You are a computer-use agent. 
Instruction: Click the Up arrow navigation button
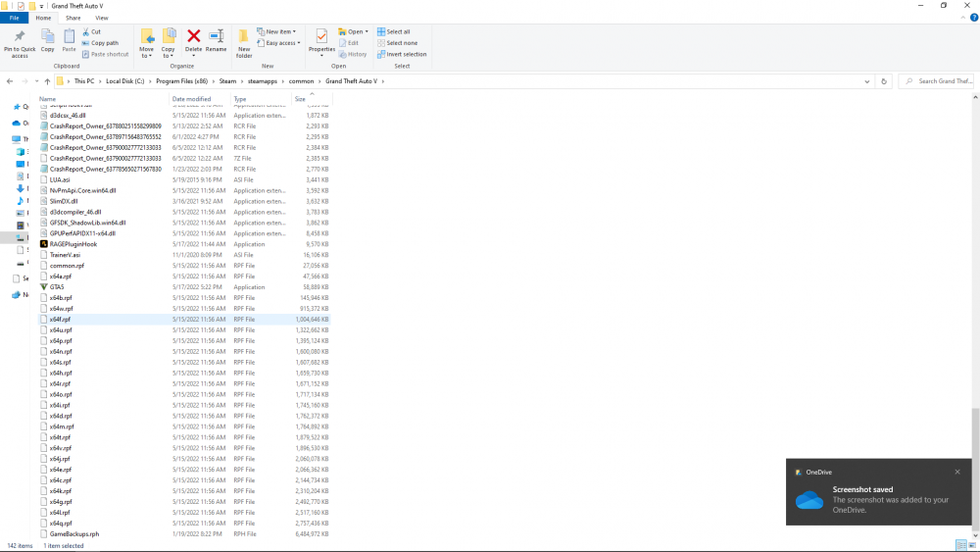click(x=47, y=81)
